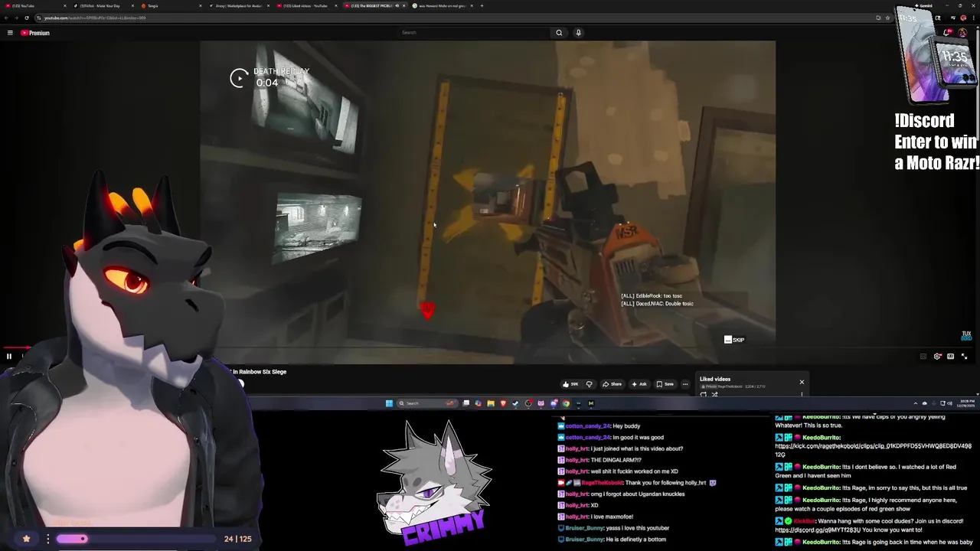This screenshot has height=551, width=980.
Task: Switch to the TikTok - Make Your Day tab
Action: [103, 6]
